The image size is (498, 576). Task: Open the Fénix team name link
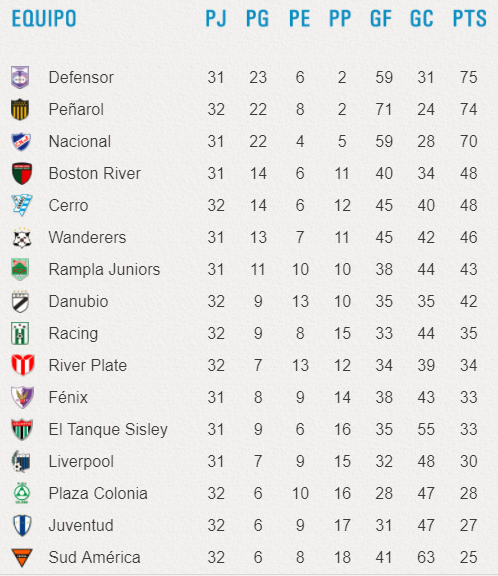pyautogui.click(x=68, y=397)
